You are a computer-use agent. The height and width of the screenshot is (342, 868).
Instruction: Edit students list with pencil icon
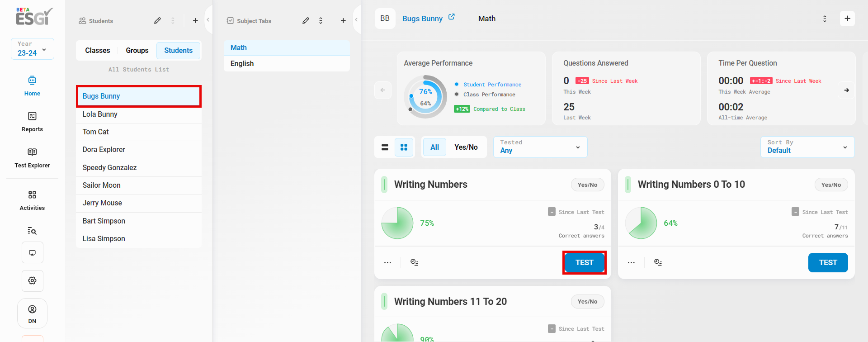[x=157, y=21]
